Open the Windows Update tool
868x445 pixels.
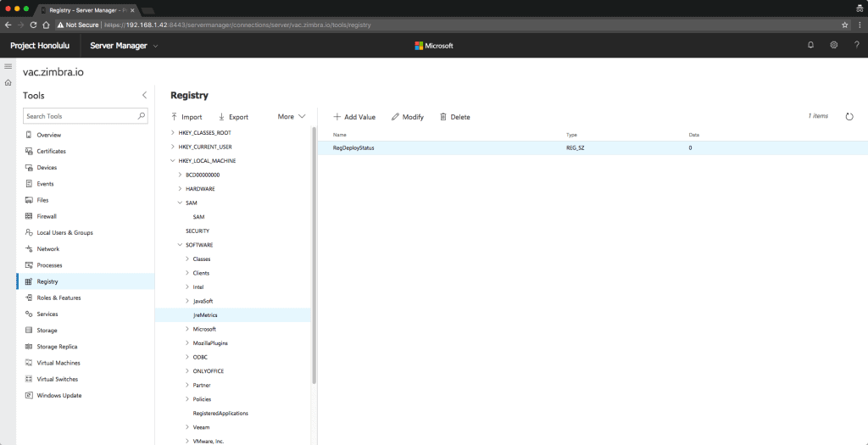tap(58, 395)
